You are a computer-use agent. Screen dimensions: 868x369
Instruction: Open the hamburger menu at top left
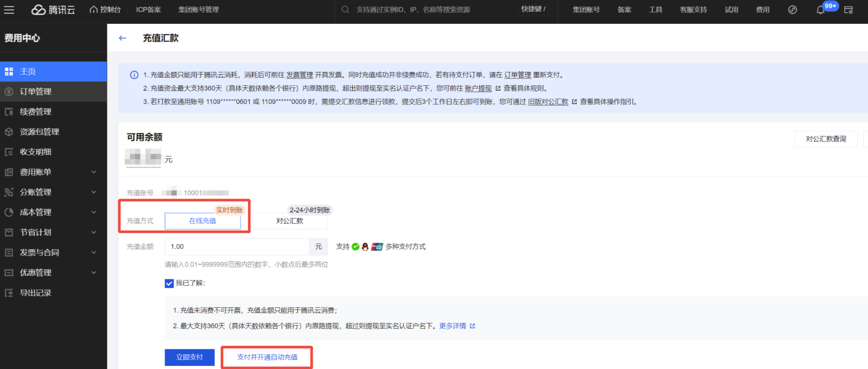tap(9, 10)
